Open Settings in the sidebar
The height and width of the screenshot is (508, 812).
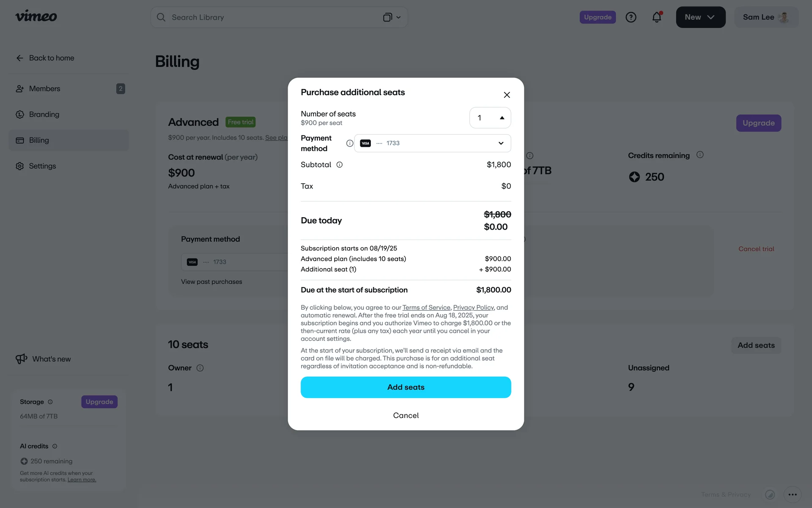42,166
